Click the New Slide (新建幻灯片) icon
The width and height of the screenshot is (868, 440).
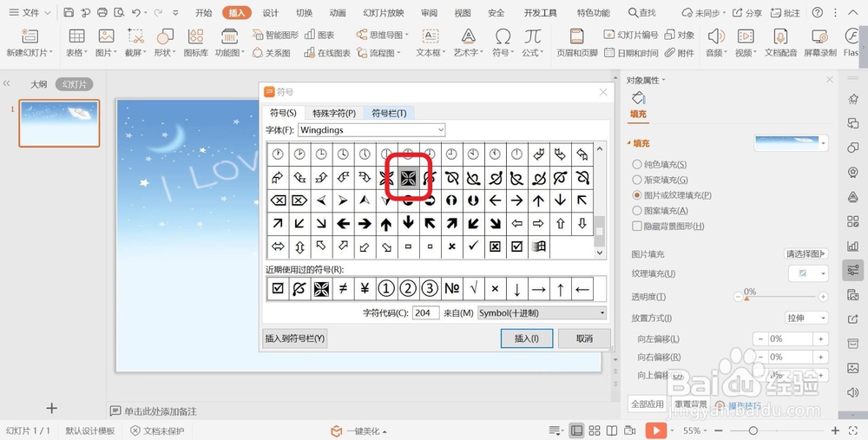tap(30, 36)
